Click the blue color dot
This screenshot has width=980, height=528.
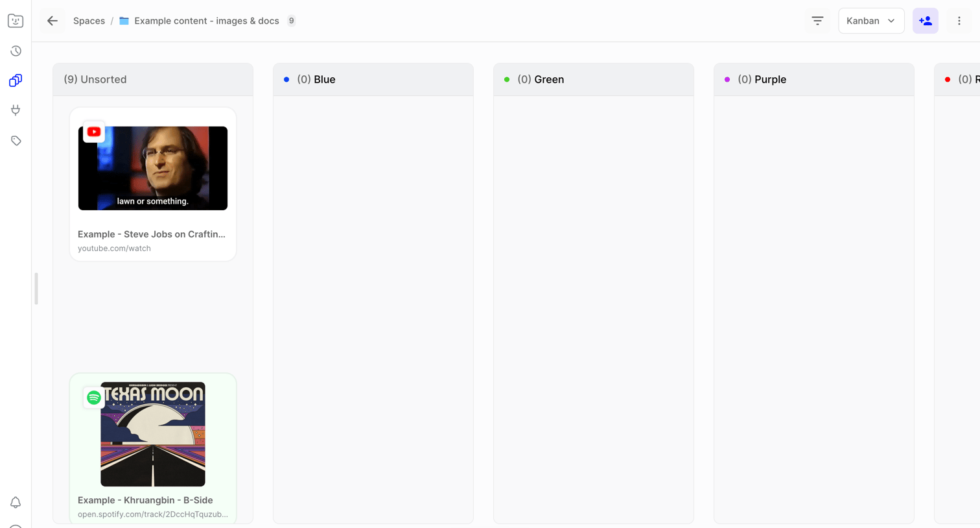pyautogui.click(x=286, y=79)
